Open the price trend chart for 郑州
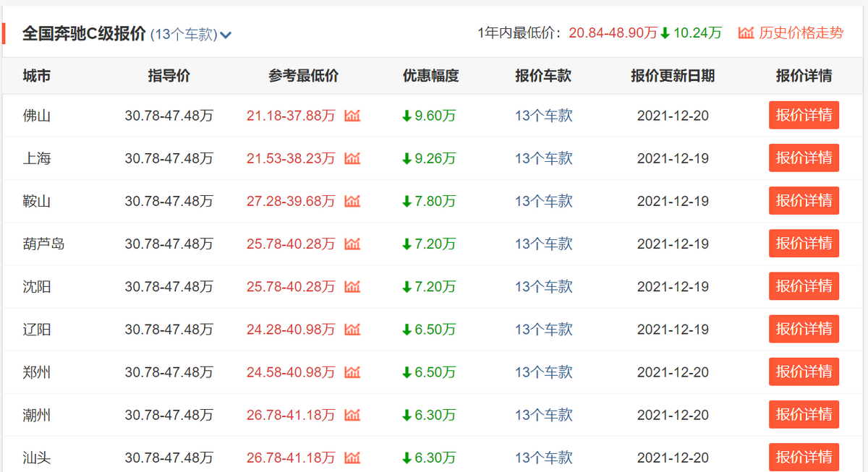 pos(352,372)
